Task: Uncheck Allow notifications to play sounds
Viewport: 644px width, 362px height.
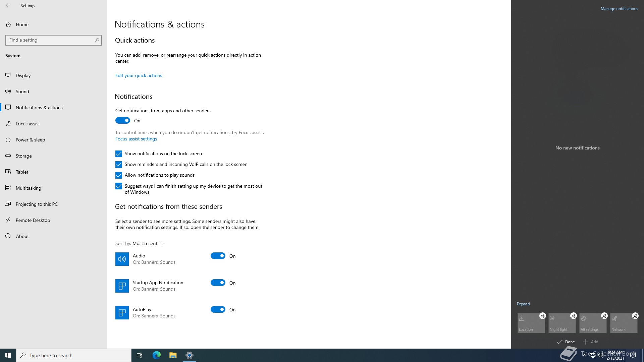Action: [x=119, y=175]
